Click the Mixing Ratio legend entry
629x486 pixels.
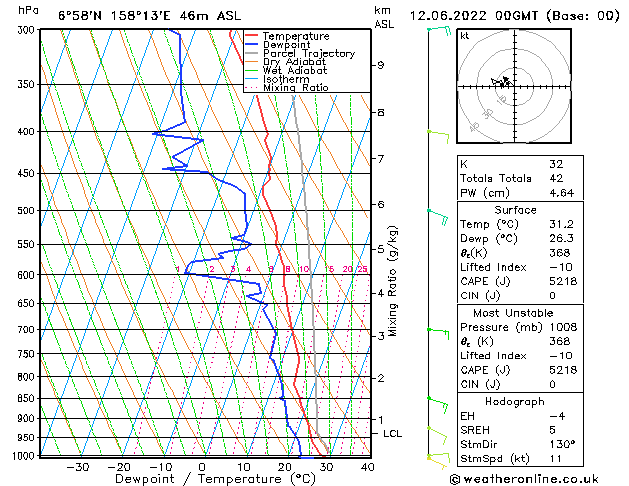coord(296,87)
